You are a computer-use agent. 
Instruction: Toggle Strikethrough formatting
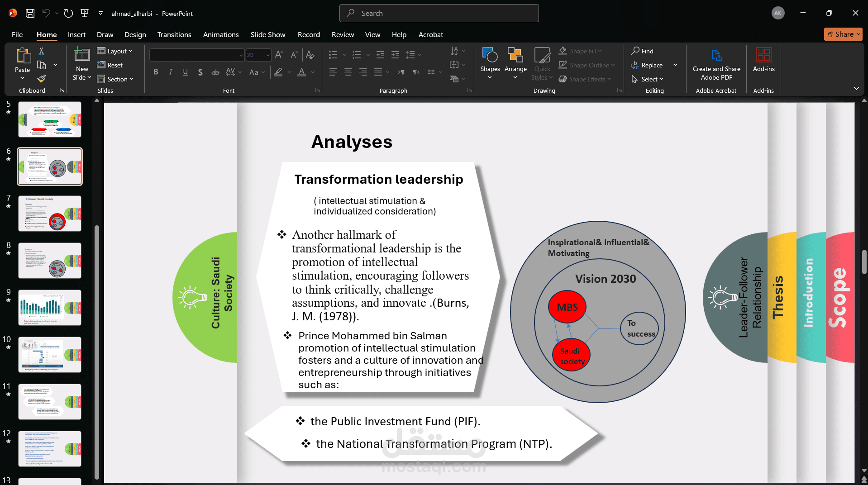(215, 72)
